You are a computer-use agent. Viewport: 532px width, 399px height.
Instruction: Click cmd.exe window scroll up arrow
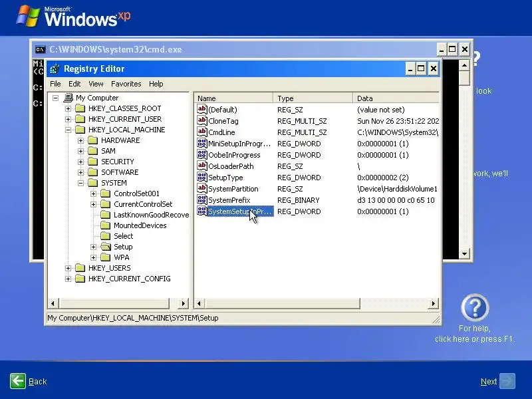pyautogui.click(x=464, y=65)
